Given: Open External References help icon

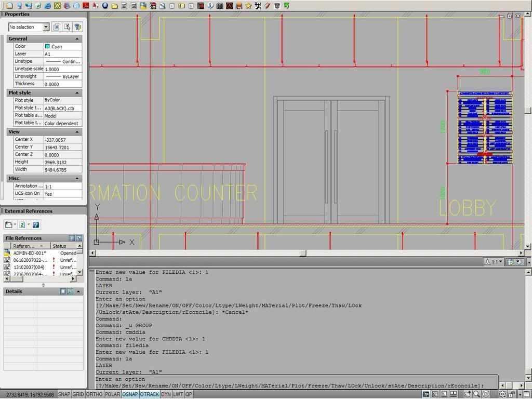Looking at the screenshot, I should (x=36, y=225).
